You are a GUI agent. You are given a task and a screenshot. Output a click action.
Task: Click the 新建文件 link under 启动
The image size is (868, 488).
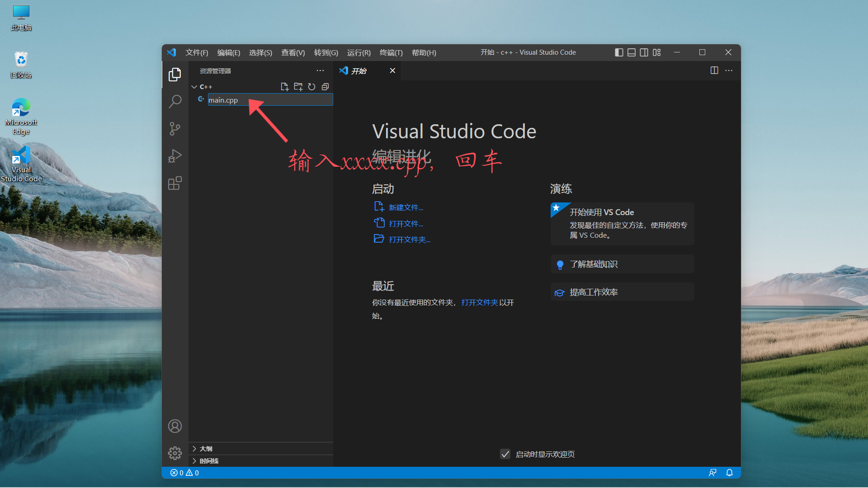[x=406, y=207]
